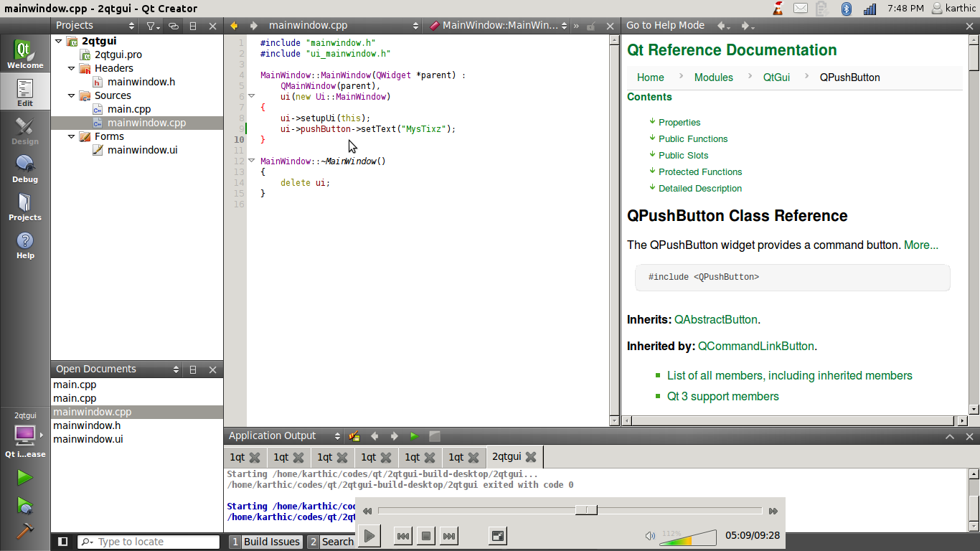The height and width of the screenshot is (551, 980).
Task: Switch to Edit mode in sidebar
Action: click(x=25, y=93)
